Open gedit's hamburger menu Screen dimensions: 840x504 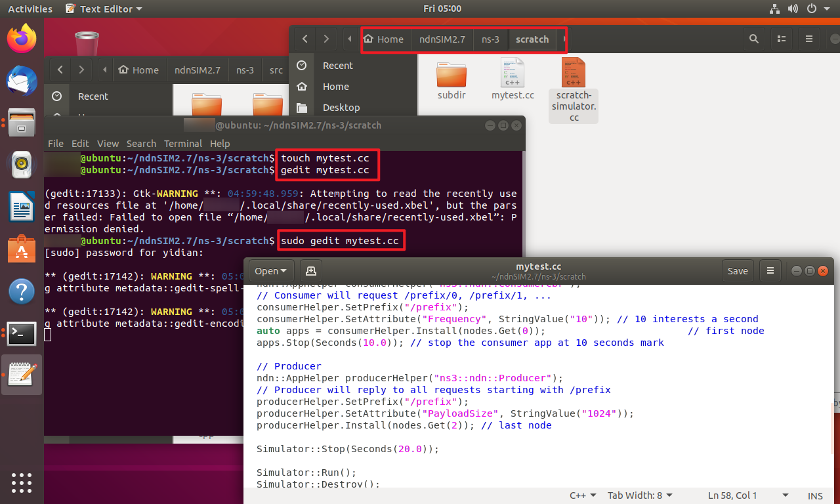click(770, 270)
